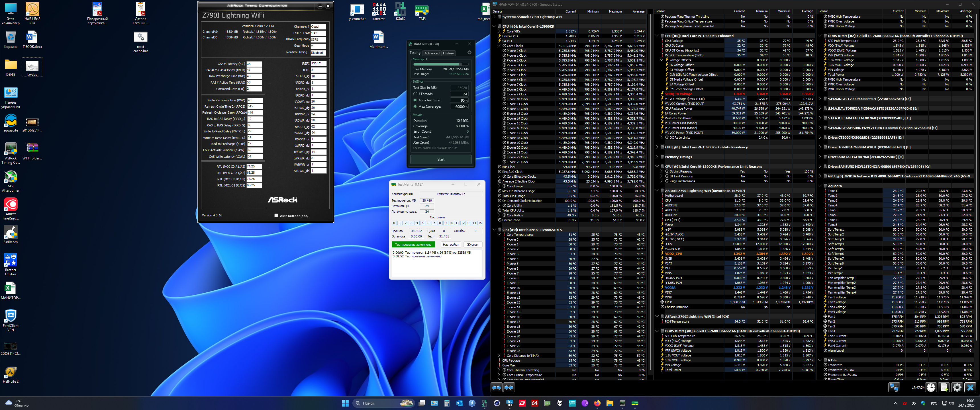
Task: Enable Auto Refresh(sec) checkbox
Action: click(x=276, y=216)
